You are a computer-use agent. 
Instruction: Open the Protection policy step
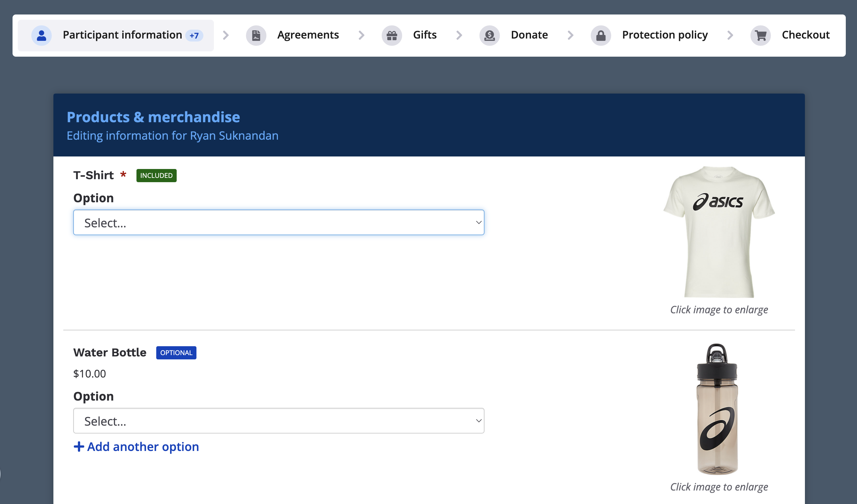[665, 35]
